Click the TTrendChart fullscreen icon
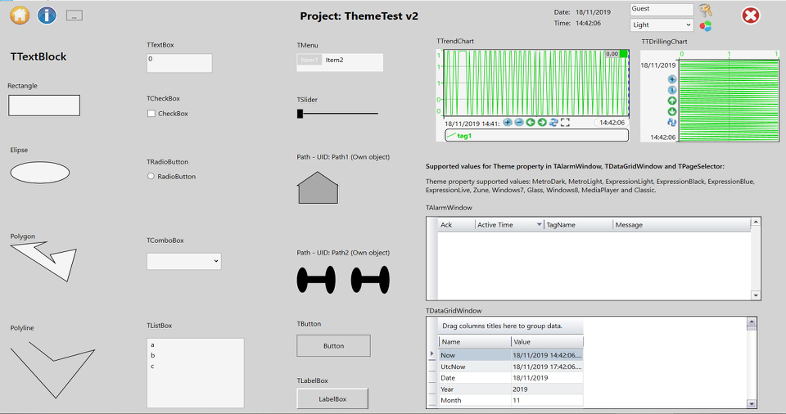 pos(566,122)
